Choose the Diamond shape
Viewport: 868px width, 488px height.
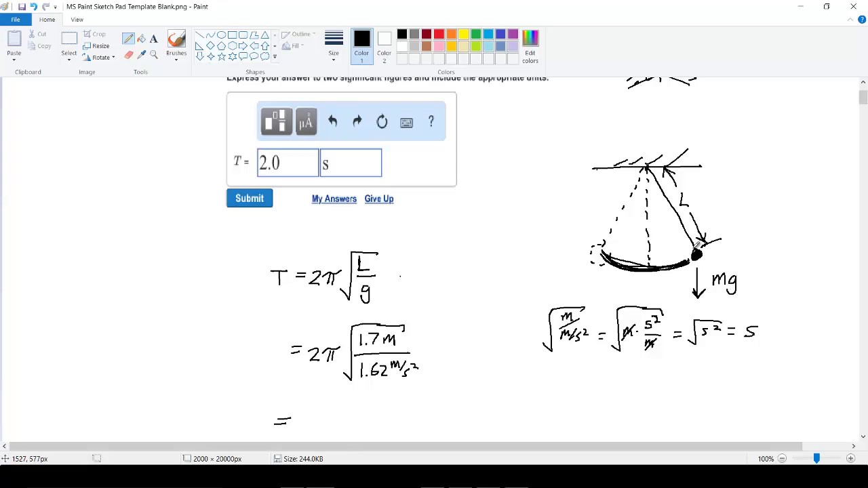click(x=210, y=45)
